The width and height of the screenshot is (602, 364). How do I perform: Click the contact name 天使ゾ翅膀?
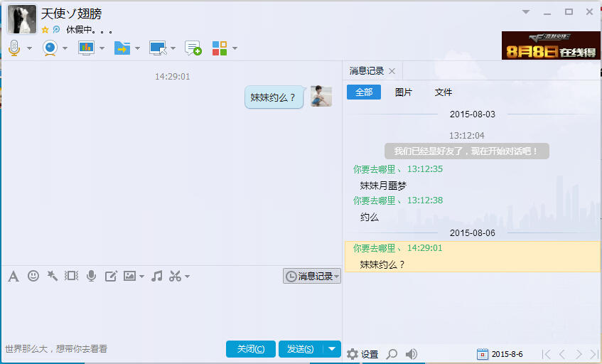pos(71,14)
